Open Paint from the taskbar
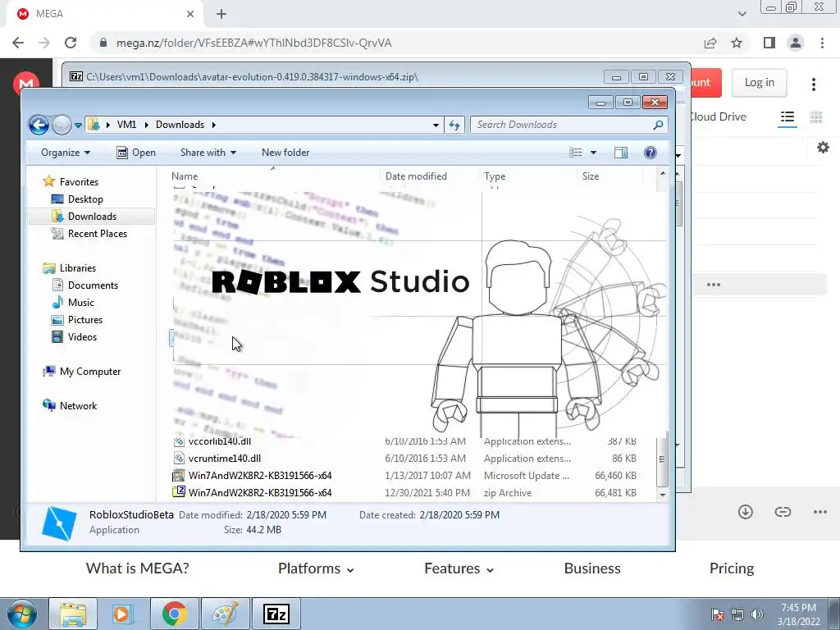Image resolution: width=840 pixels, height=630 pixels. tap(225, 614)
